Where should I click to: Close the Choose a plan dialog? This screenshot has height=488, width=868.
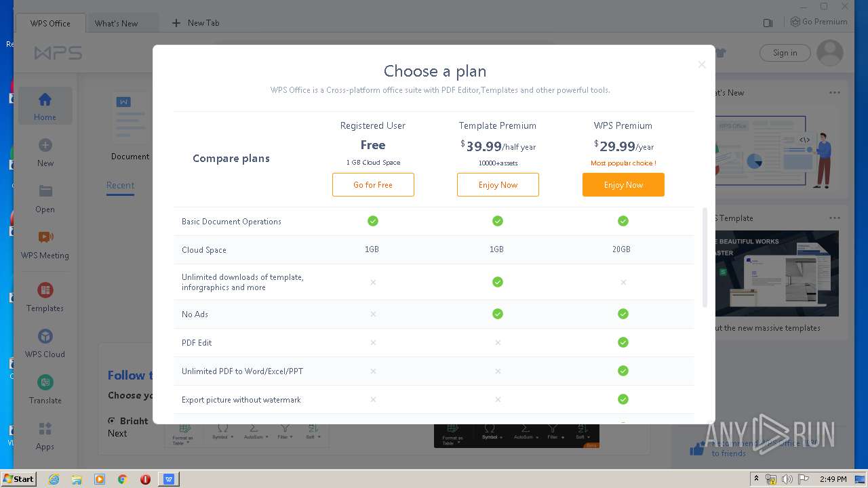tap(702, 65)
